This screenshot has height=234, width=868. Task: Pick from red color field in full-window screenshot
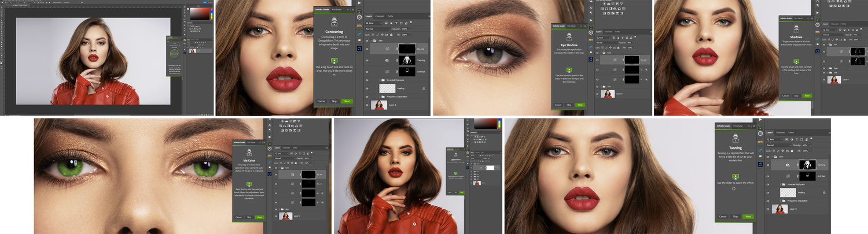pos(200,14)
